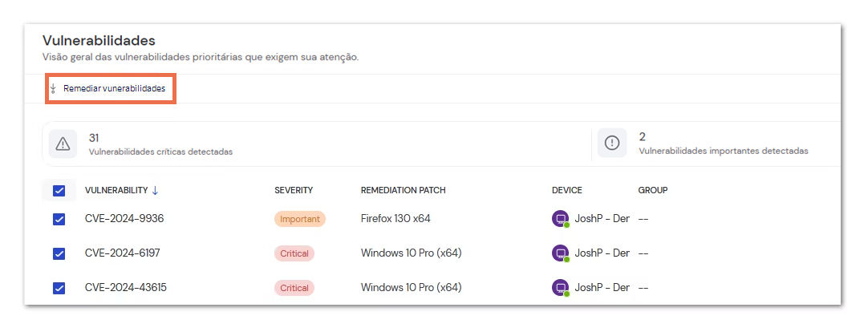Screen dimensions: 868x332
Task: Click the sort arrow next to VULNERABILITY
Action: (155, 190)
